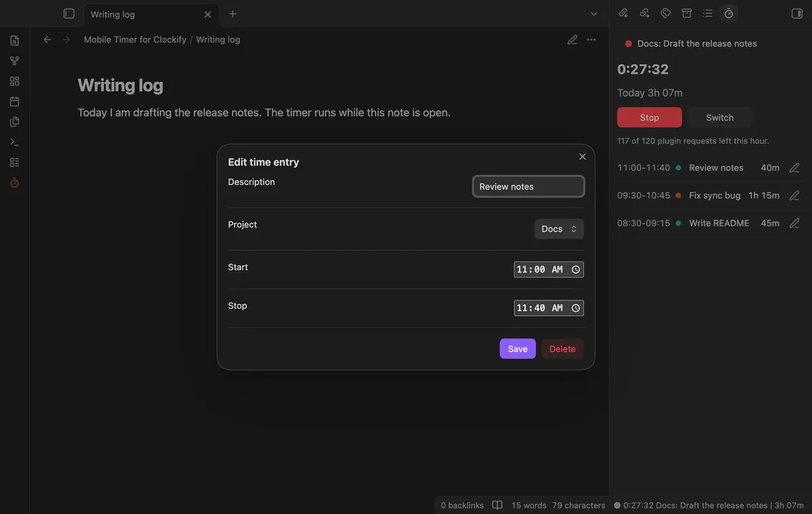Image resolution: width=812 pixels, height=514 pixels.
Task: Toggle reading view book icon in the status bar
Action: click(x=497, y=505)
